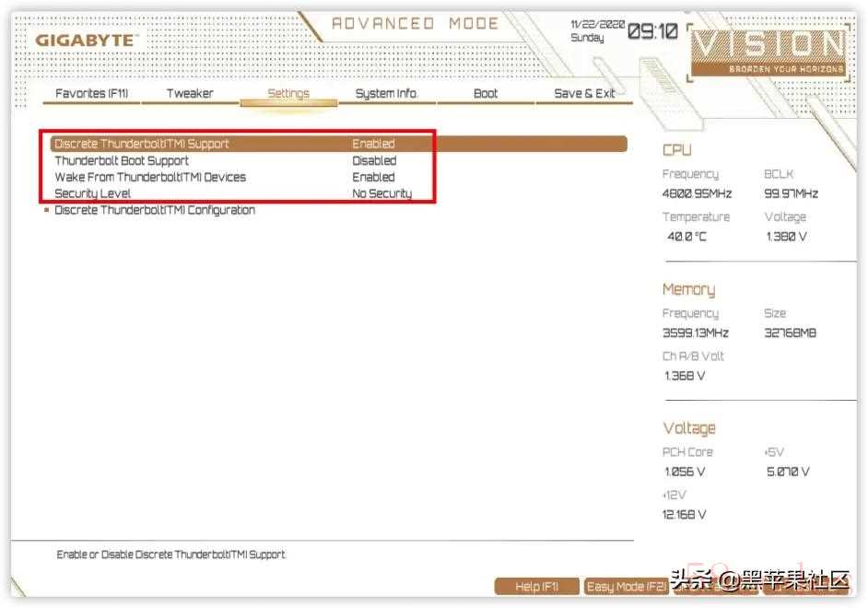Click the Security Level label
Viewport: 868px width, 608px height.
coord(93,193)
